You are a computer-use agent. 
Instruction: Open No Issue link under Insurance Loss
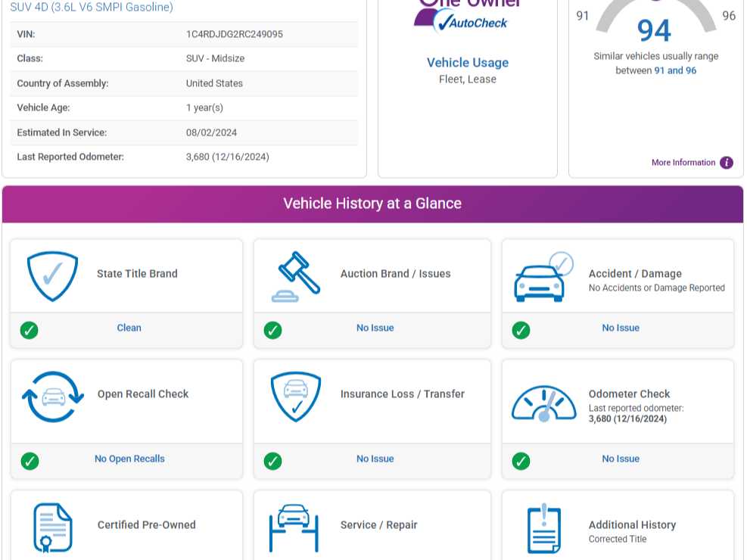(x=375, y=459)
